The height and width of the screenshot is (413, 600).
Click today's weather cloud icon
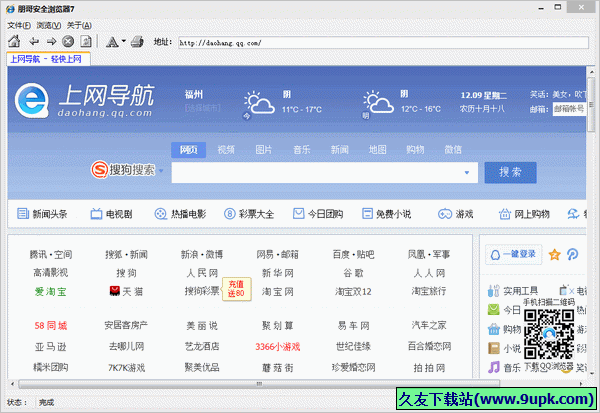coord(259,103)
